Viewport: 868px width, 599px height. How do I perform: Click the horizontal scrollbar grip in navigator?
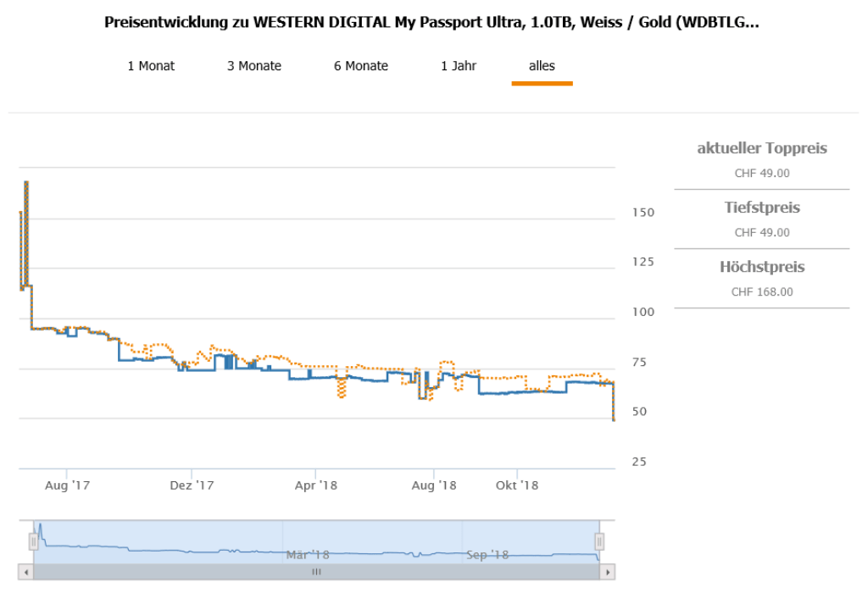click(x=316, y=572)
